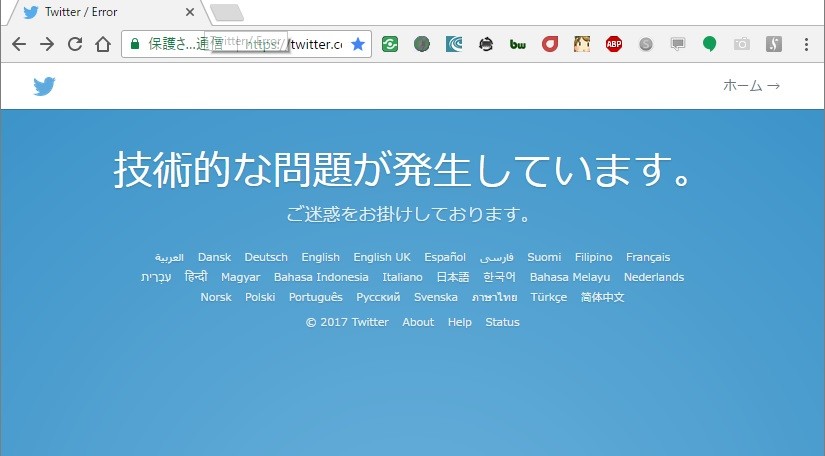Close the Twitter / Error tab
Image resolution: width=825 pixels, height=456 pixels.
pos(191,13)
